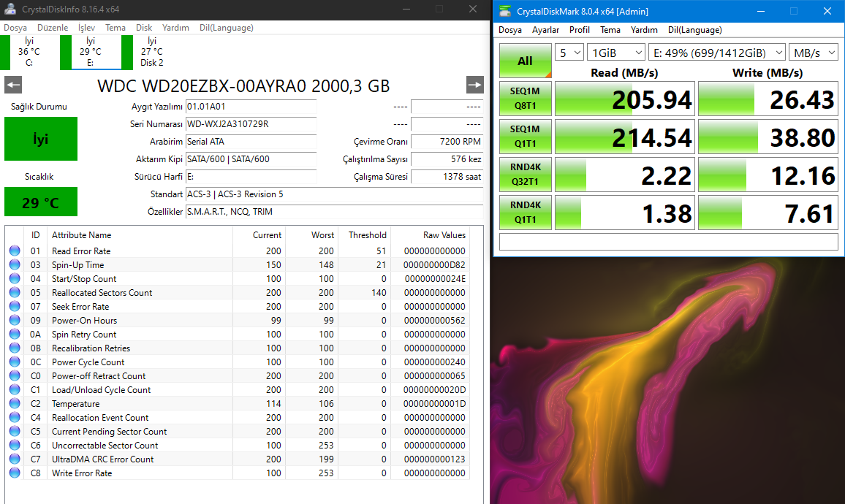Open Profil menu in CrystalDiskMark
Viewport: 845px width, 504px height.
point(580,30)
